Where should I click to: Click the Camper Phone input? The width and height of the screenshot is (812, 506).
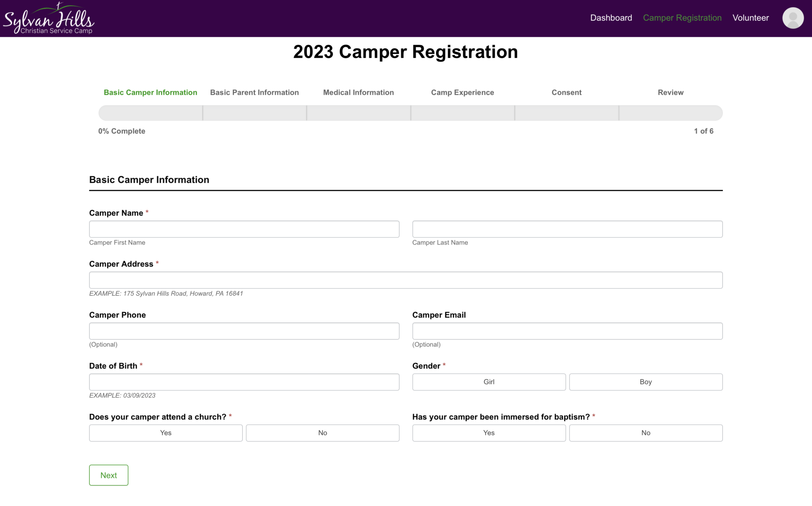click(244, 331)
